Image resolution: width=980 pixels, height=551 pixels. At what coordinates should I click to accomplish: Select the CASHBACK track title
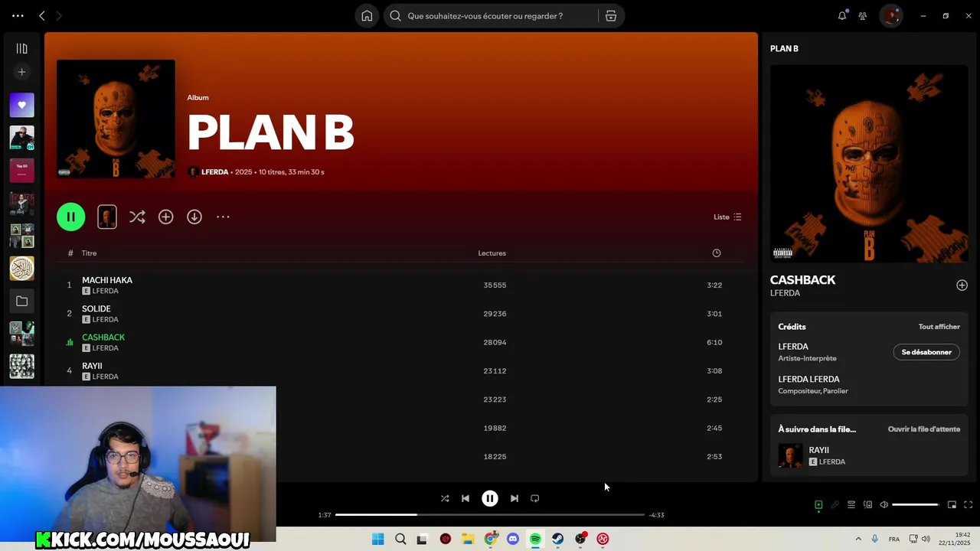pos(103,337)
